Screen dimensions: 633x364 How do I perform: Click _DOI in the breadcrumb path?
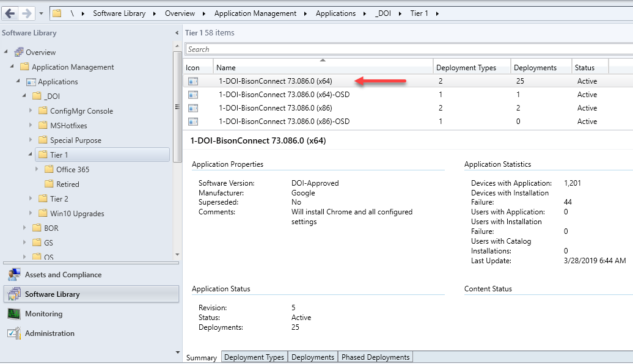[x=383, y=13]
